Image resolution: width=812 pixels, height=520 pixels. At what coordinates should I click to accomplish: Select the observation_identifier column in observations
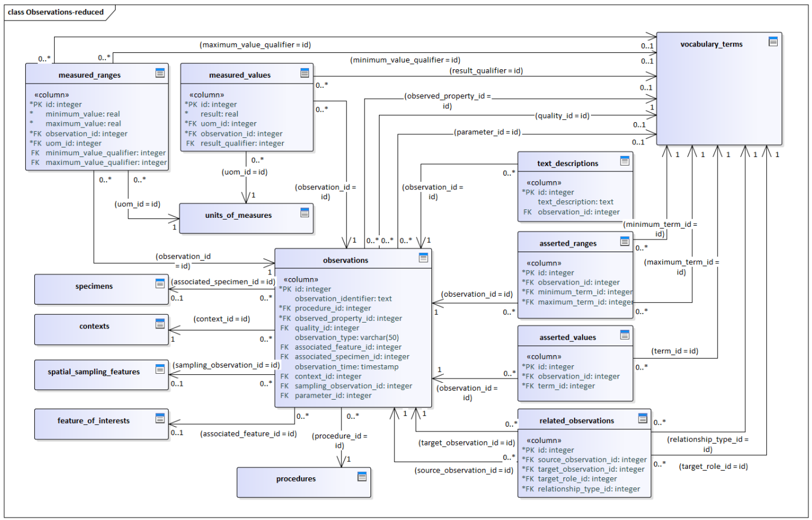343,299
